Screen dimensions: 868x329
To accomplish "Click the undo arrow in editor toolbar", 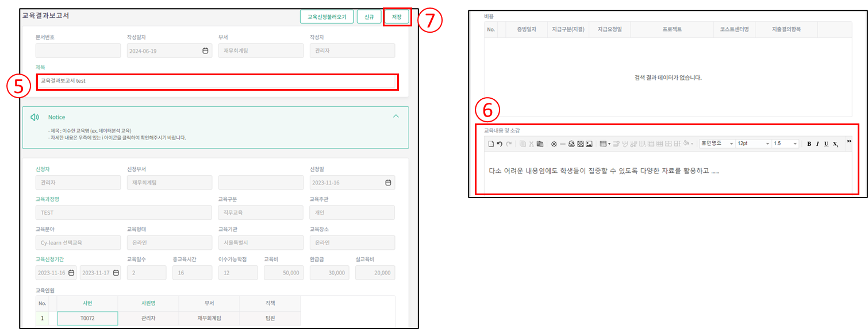I will pyautogui.click(x=500, y=144).
